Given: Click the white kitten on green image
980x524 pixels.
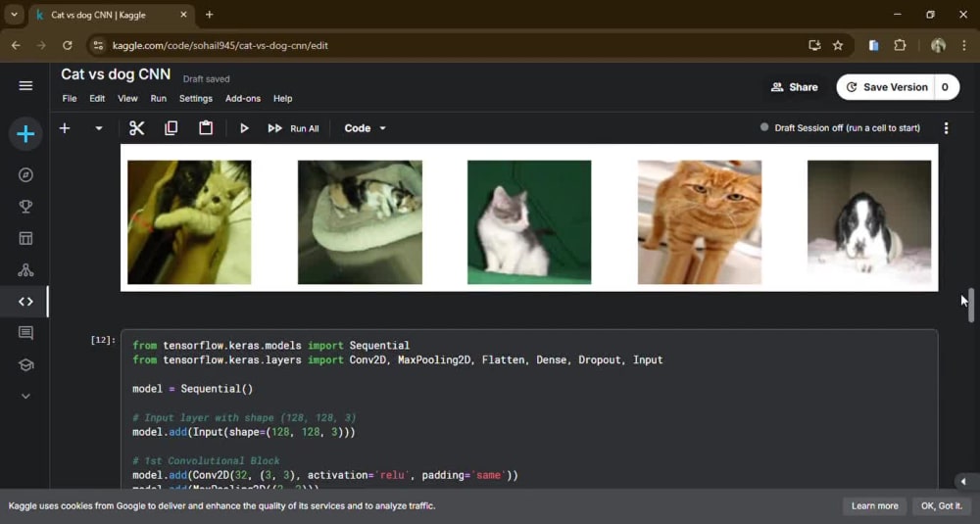Looking at the screenshot, I should [529, 222].
